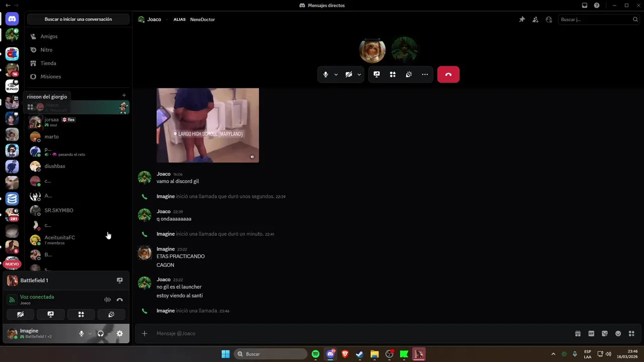Add friends to the DM via the header icon
This screenshot has height=362, width=644.
pyautogui.click(x=535, y=20)
